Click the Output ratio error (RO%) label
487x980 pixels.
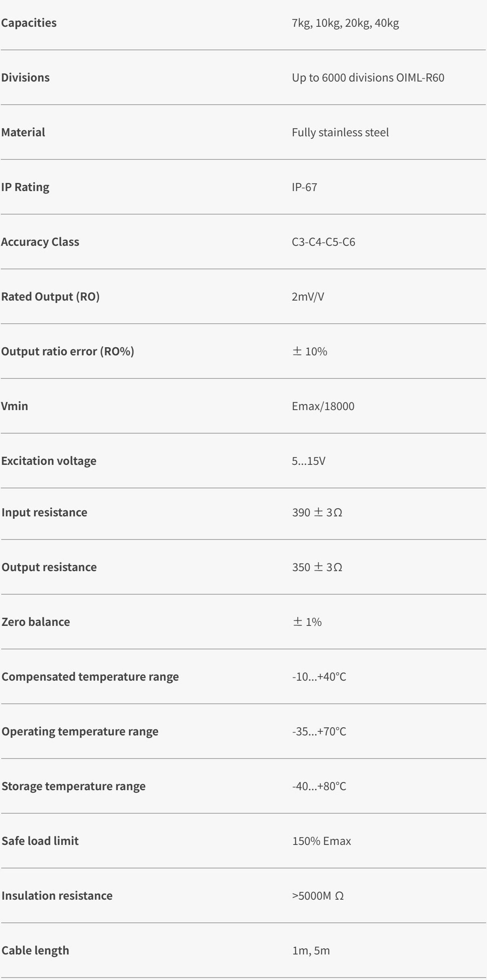click(67, 351)
